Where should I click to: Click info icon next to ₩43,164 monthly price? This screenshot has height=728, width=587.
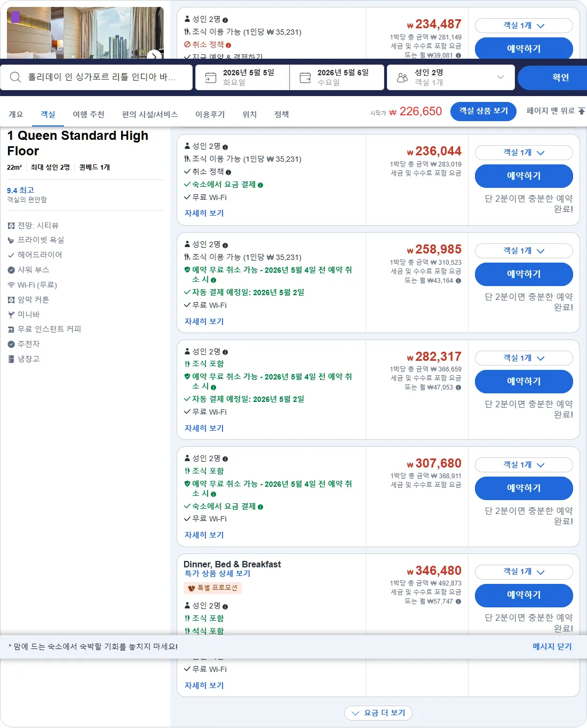458,281
